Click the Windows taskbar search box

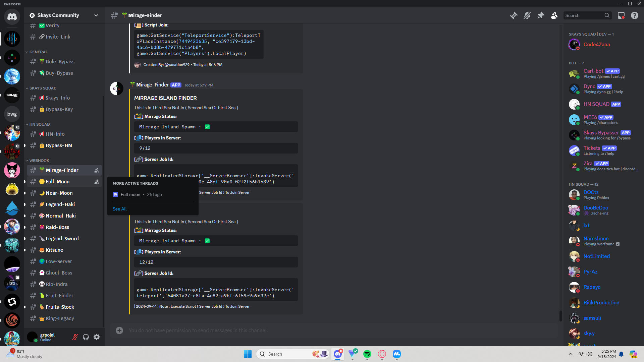293,354
